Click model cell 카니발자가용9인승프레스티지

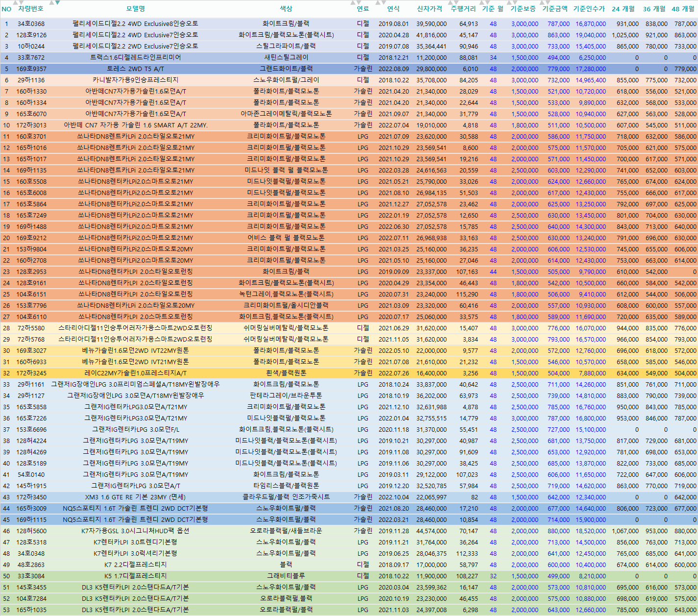(x=136, y=80)
